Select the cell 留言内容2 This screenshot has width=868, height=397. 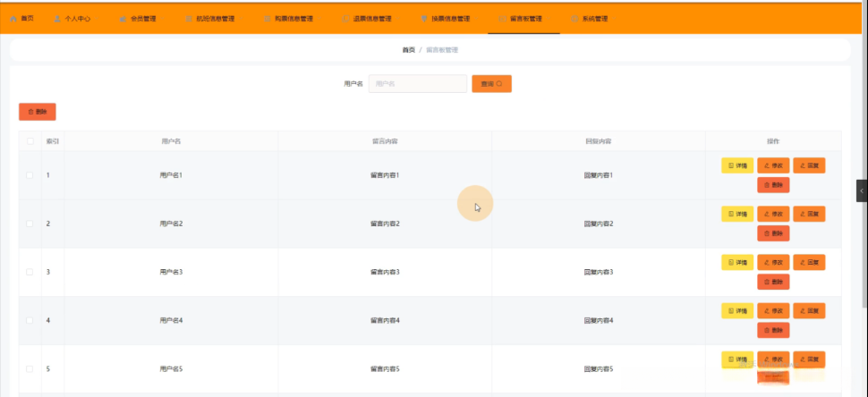(x=385, y=224)
